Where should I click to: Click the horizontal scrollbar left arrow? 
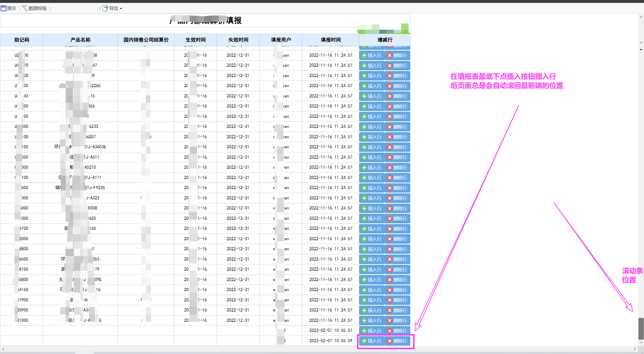pos(3,349)
